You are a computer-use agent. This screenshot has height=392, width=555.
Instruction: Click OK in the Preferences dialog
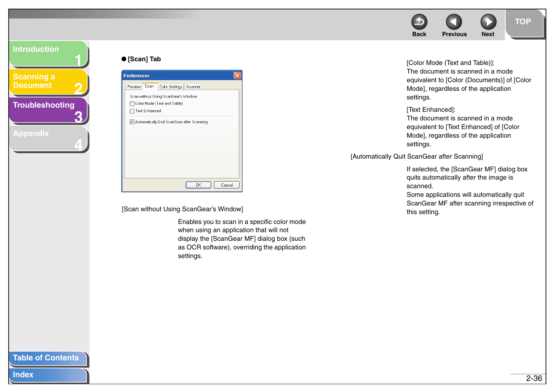(x=198, y=185)
